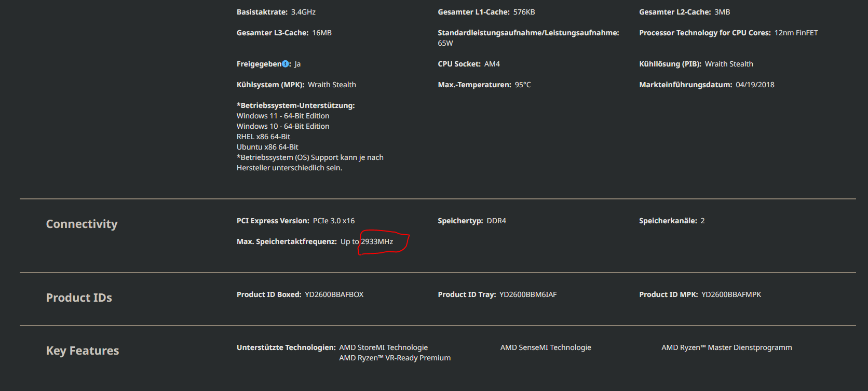Click the Gesamter L3-Cache value 16MB
Image resolution: width=868 pixels, height=391 pixels.
pyautogui.click(x=322, y=33)
